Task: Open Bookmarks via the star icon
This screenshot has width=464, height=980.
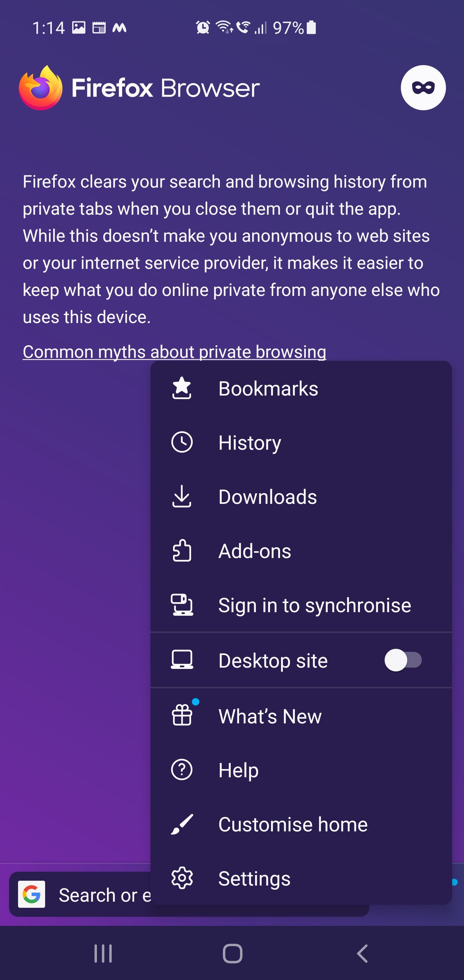Action: click(x=182, y=388)
